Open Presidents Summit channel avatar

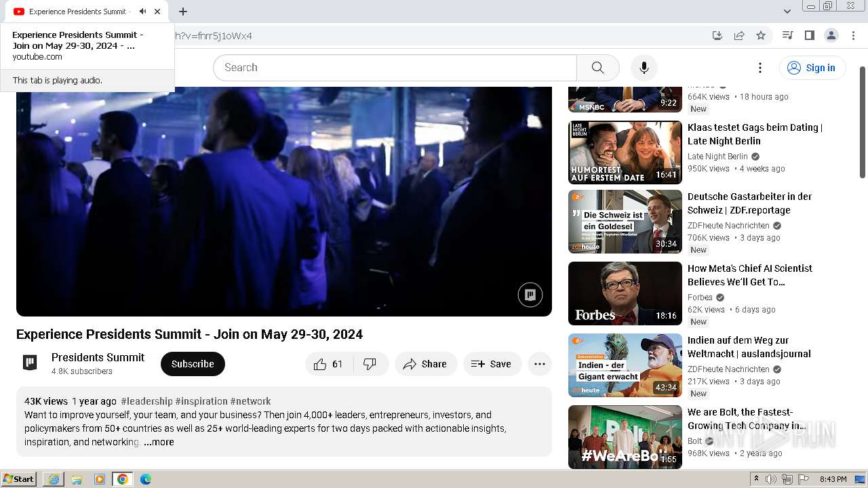click(x=30, y=363)
